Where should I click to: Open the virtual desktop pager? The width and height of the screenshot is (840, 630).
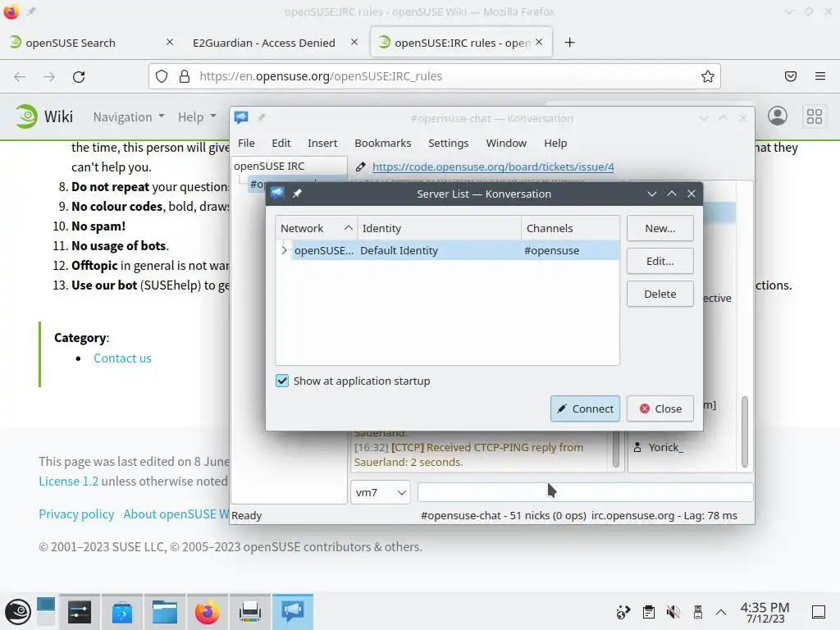click(46, 612)
